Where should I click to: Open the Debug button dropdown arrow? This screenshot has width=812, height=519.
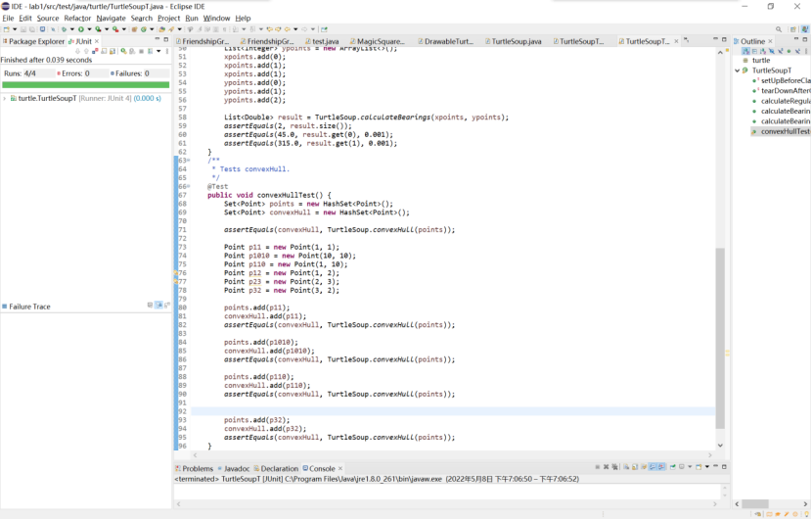(72, 29)
